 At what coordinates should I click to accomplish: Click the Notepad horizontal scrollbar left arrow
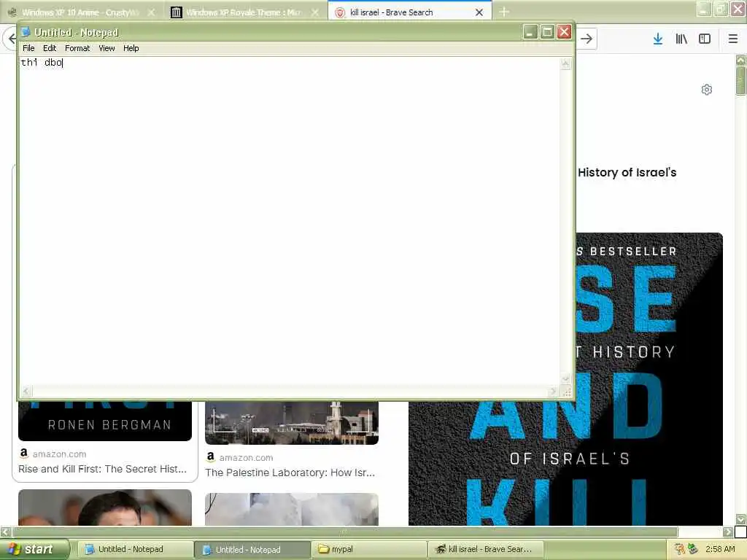coord(26,392)
